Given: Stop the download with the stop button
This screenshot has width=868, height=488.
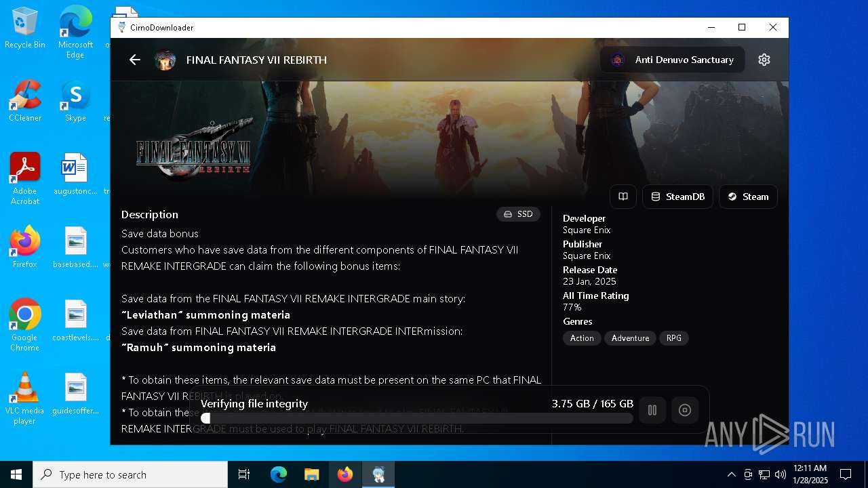Looking at the screenshot, I should point(685,410).
